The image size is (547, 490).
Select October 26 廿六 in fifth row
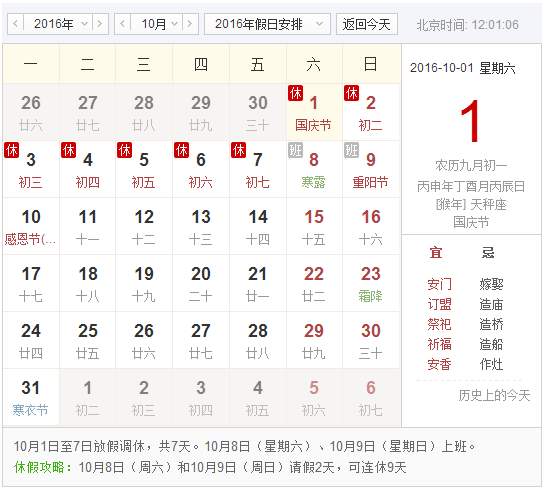tap(144, 340)
